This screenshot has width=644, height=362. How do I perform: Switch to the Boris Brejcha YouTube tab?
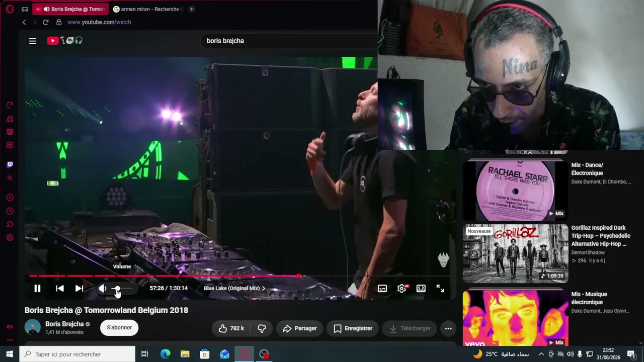coord(70,9)
